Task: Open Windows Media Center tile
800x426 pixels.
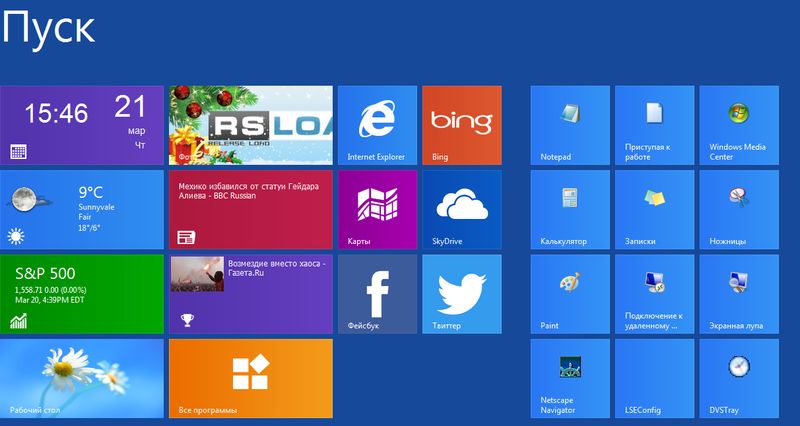Action: (739, 125)
